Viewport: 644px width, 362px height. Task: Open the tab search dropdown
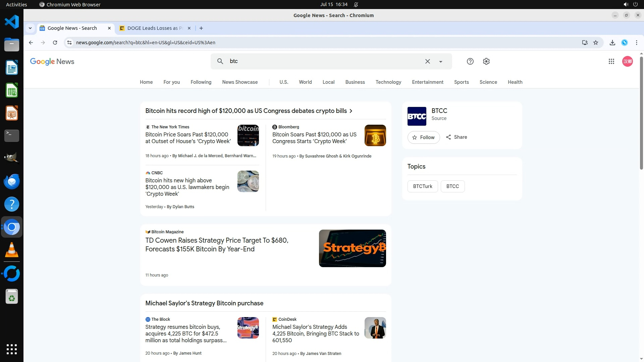30,28
